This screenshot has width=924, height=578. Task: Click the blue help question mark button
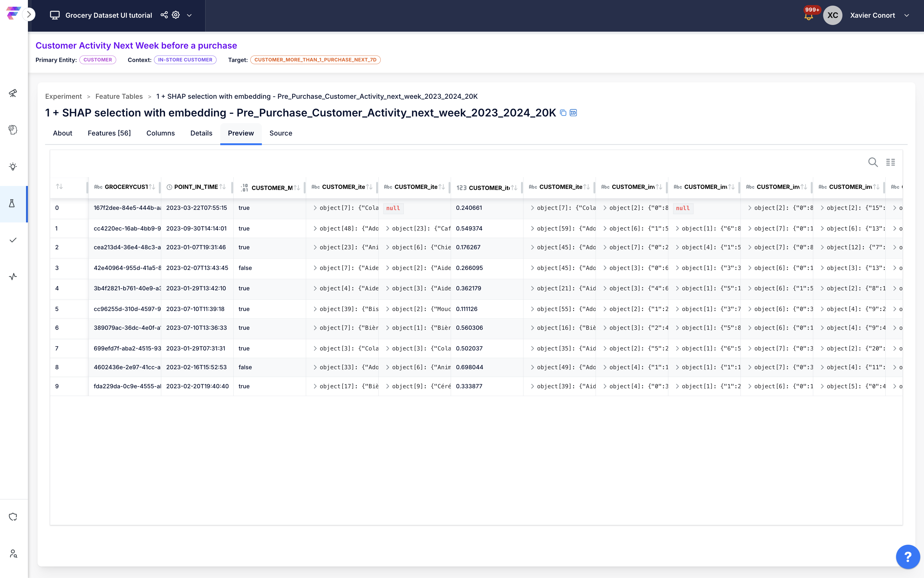pos(908,557)
